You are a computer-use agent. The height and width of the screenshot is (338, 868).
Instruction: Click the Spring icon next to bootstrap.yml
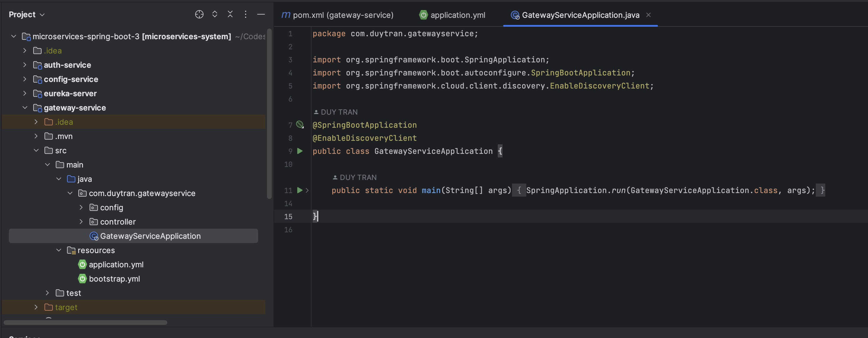82,279
